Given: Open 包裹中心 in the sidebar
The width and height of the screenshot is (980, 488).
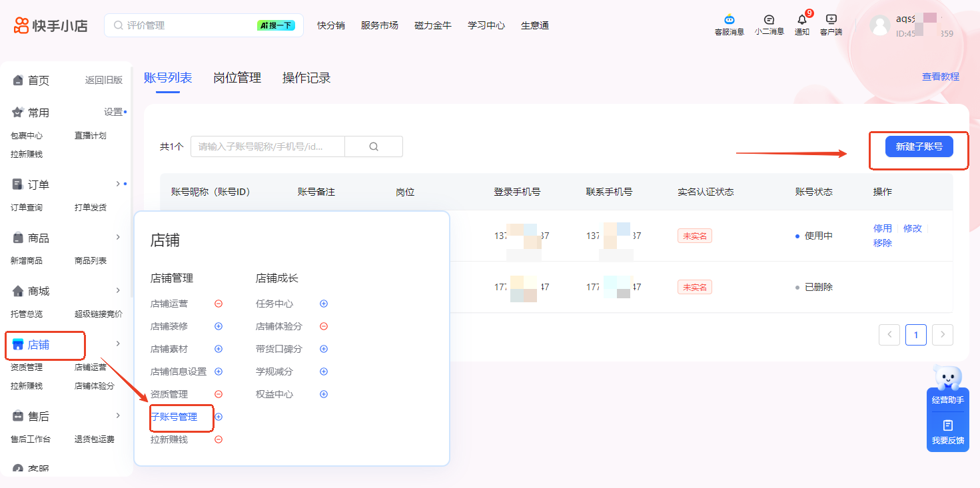Looking at the screenshot, I should pyautogui.click(x=27, y=136).
